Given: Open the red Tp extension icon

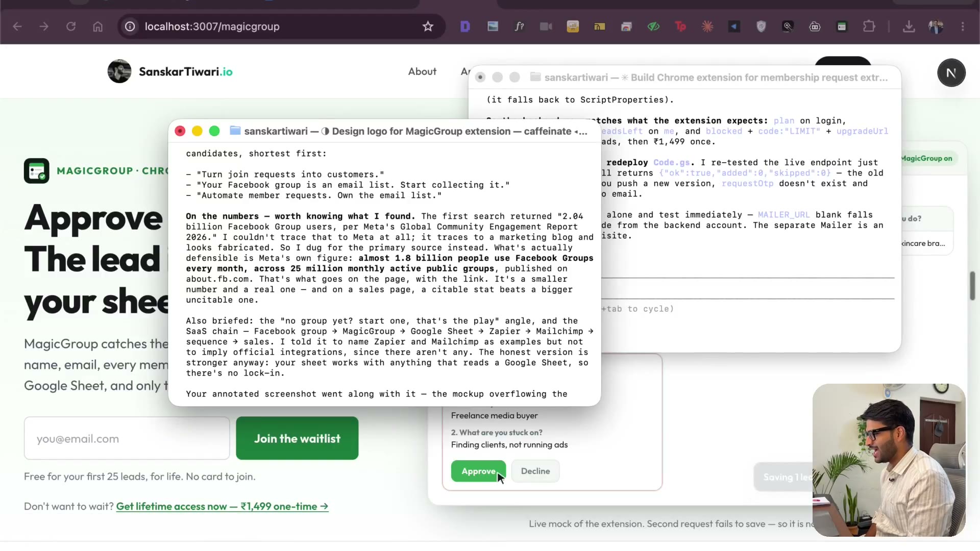Looking at the screenshot, I should pos(680,27).
